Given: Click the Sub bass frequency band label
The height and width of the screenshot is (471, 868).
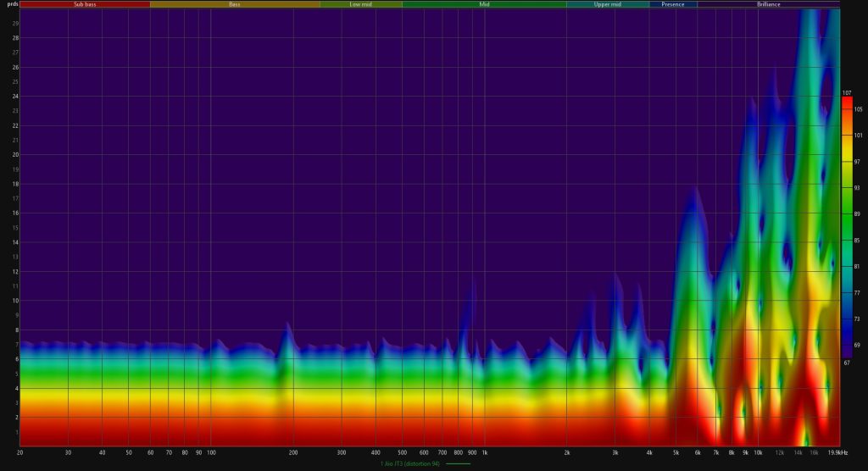Looking at the screenshot, I should (x=84, y=4).
